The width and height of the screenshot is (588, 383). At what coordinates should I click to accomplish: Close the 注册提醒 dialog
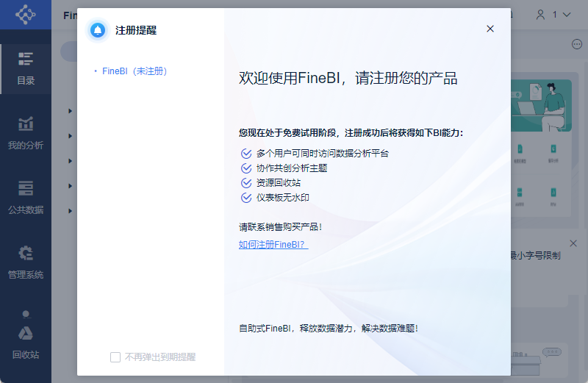pyautogui.click(x=490, y=29)
